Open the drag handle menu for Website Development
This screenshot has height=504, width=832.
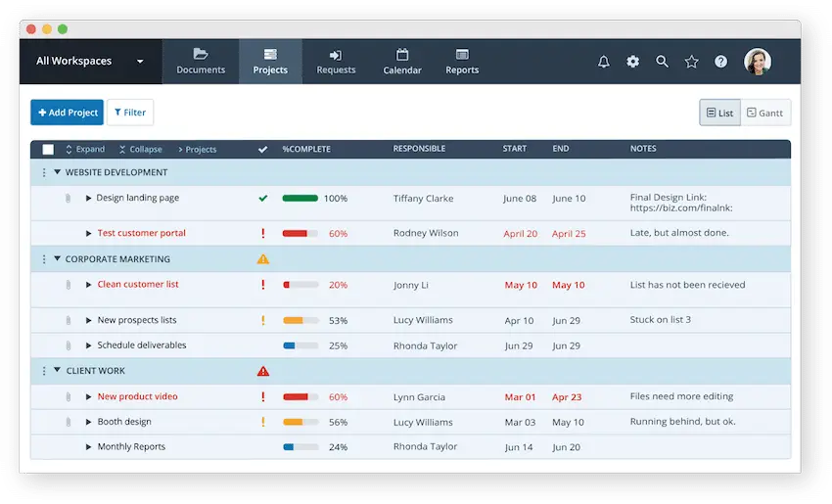tap(44, 172)
